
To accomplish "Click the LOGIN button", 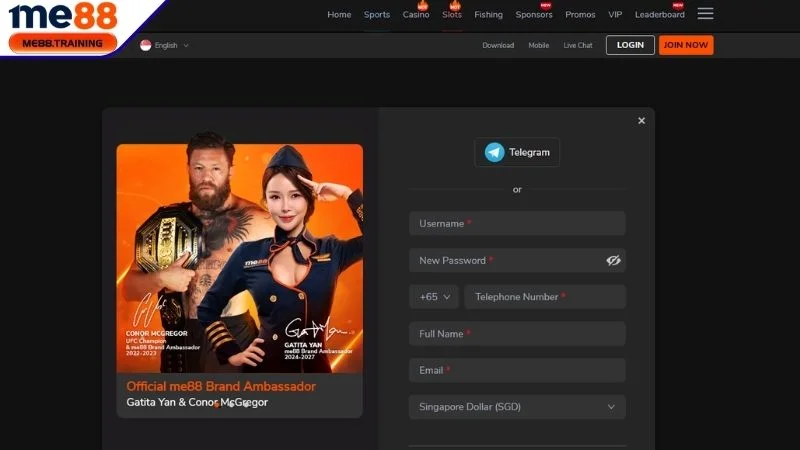I will [x=630, y=45].
